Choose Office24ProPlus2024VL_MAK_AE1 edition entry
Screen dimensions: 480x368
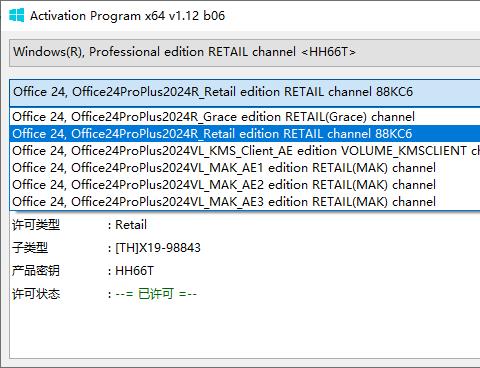245,168
